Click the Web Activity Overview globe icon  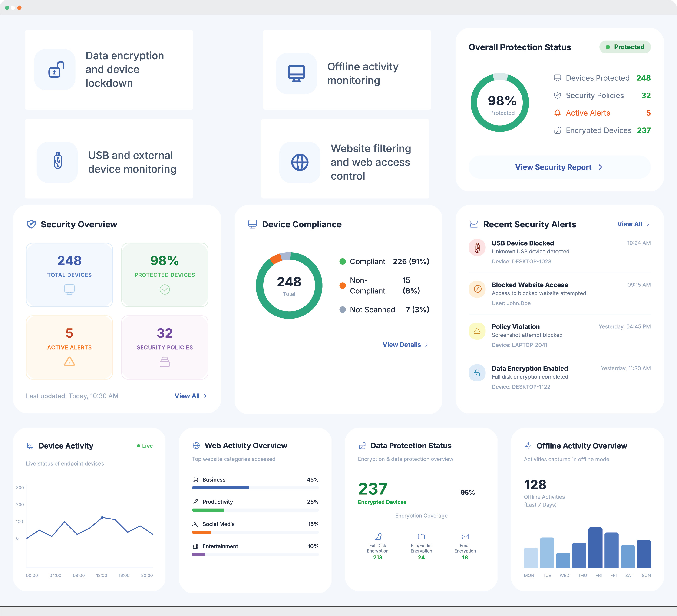point(196,446)
